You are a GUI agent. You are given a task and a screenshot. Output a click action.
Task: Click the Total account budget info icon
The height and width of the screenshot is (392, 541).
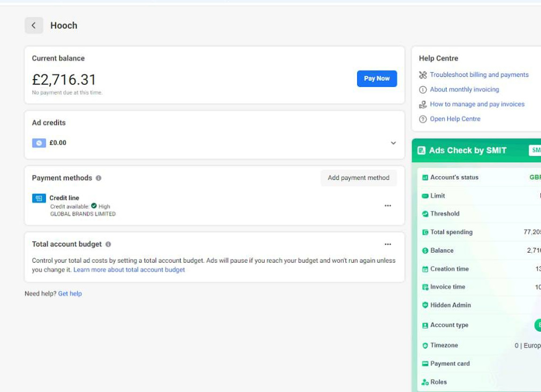tap(108, 245)
